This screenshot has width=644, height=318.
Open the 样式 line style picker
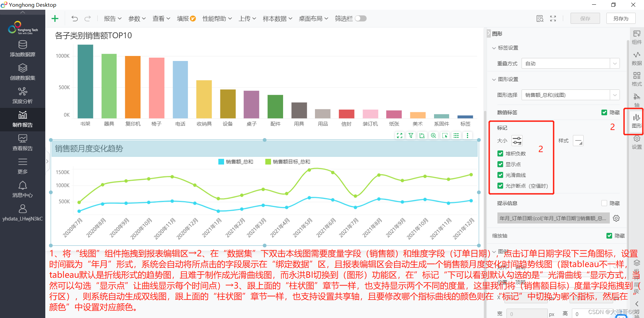[x=578, y=141]
